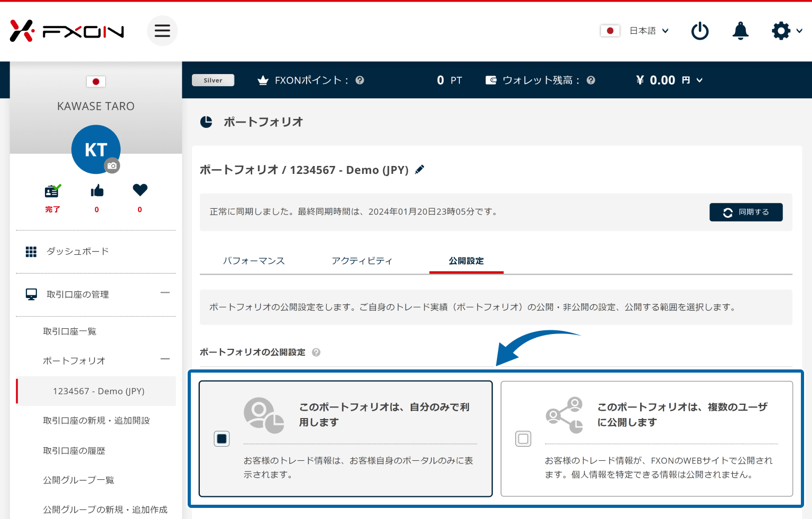
Task: Click the 0 PT points value
Action: pyautogui.click(x=449, y=80)
